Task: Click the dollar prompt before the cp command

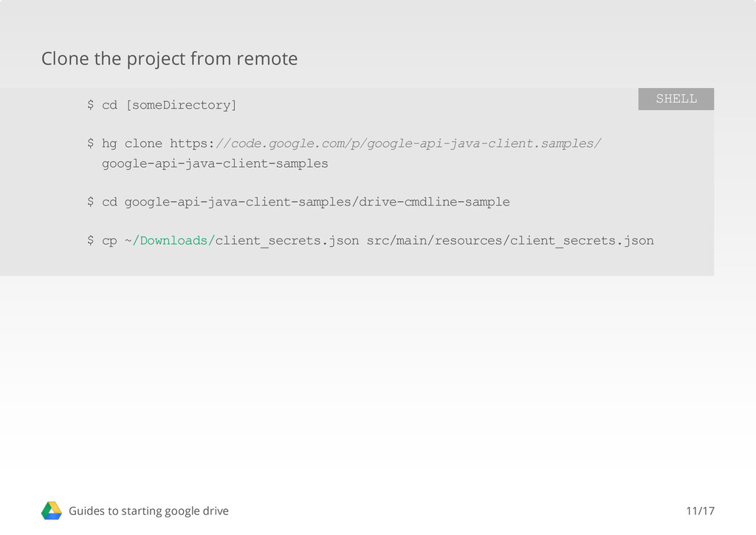Action: (90, 241)
